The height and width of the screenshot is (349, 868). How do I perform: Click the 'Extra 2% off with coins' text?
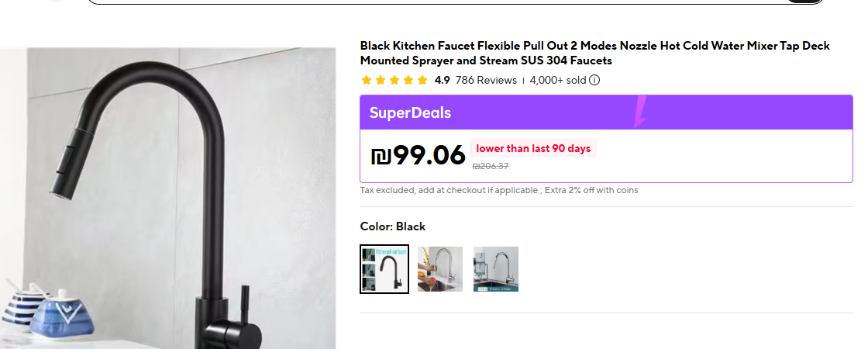pos(591,190)
